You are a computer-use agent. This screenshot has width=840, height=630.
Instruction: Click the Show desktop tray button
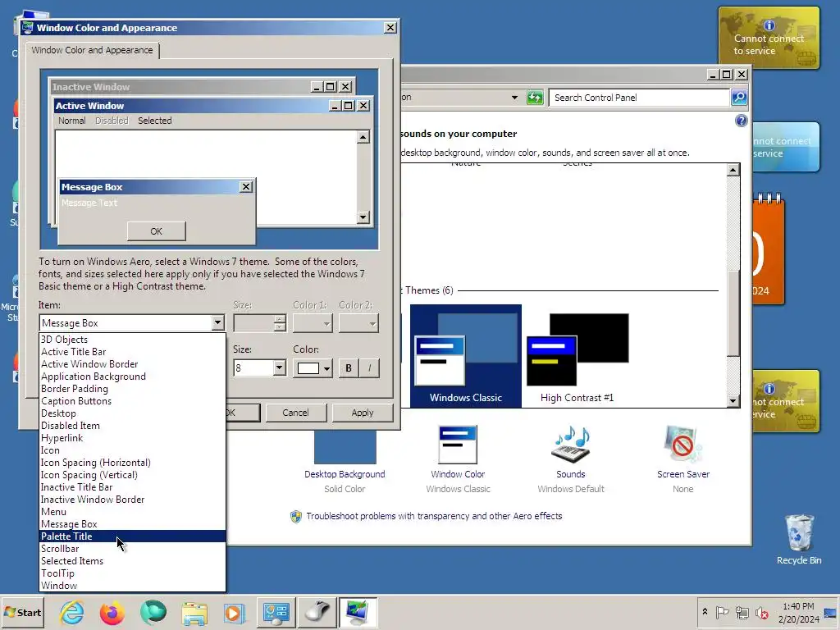click(832, 612)
